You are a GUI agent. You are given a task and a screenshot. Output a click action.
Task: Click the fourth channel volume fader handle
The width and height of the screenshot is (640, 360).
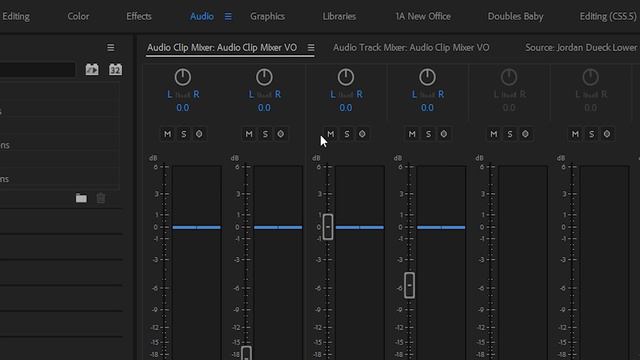click(409, 285)
